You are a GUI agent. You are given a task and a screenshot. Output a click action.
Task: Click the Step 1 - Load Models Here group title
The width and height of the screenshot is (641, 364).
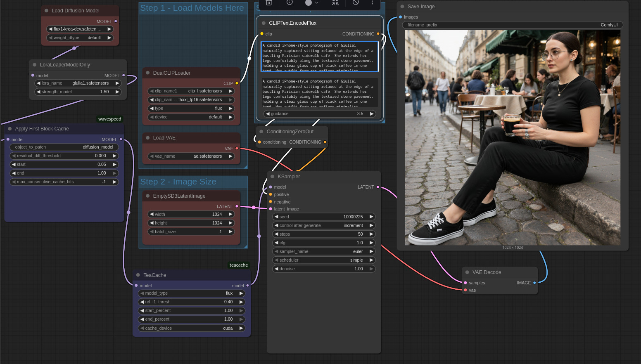point(192,8)
